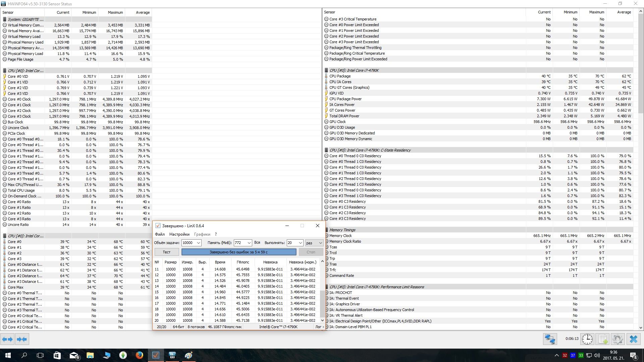The image size is (644, 362).
Task: Click chip icon beside Memory Timings header
Action: pyautogui.click(x=326, y=230)
